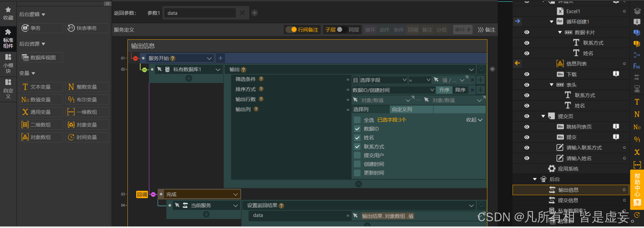
Task: Uncheck the 数据ID field
Action: click(357, 129)
